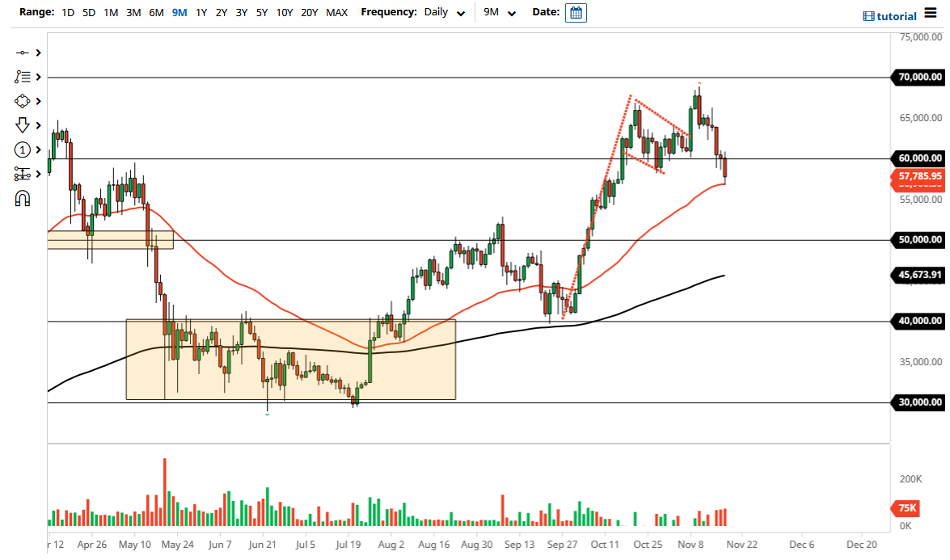Open the Date calendar picker icon

(x=576, y=12)
